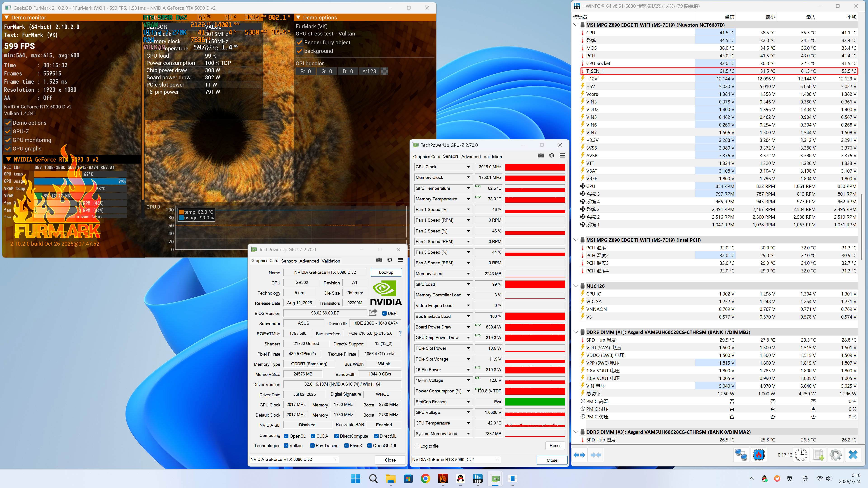Open GPU Temperature sensor dropdown arrow
Screen dimensions: 868x488
tap(468, 188)
